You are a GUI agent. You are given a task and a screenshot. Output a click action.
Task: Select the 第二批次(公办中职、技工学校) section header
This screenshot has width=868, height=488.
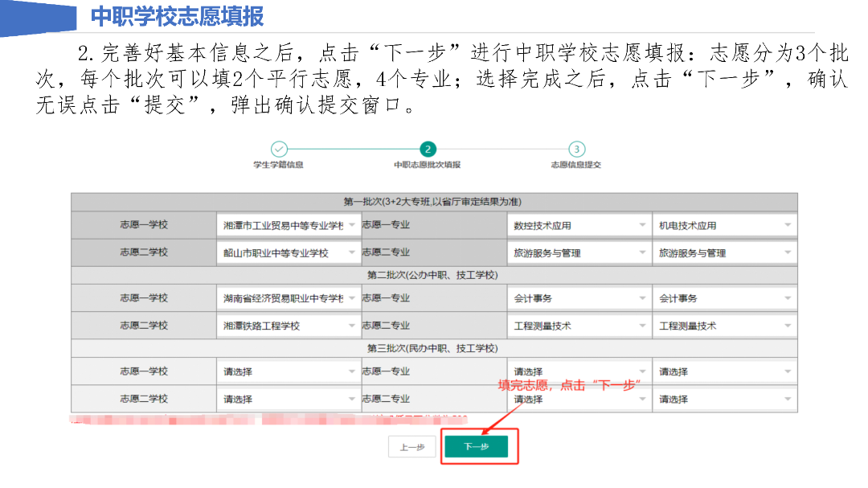[432, 275]
